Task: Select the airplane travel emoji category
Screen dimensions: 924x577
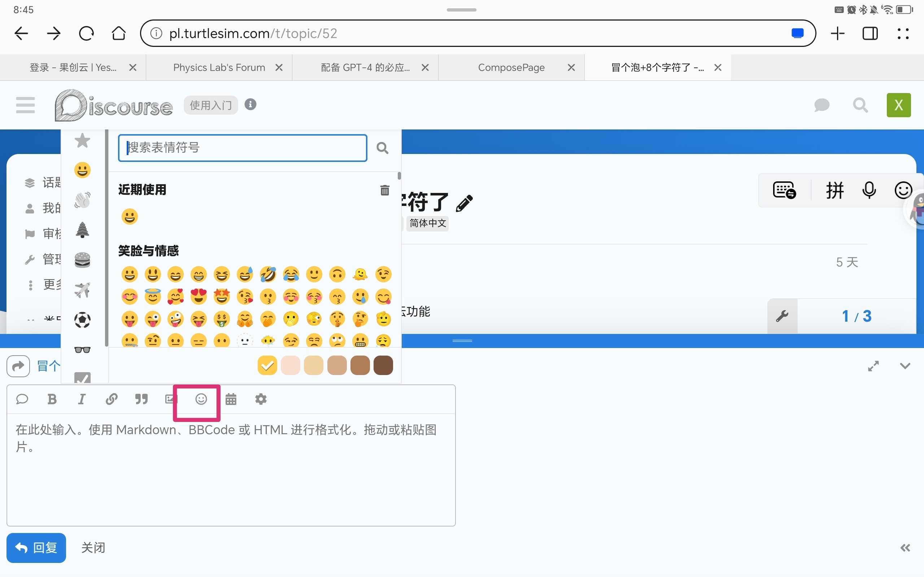Action: pos(82,290)
